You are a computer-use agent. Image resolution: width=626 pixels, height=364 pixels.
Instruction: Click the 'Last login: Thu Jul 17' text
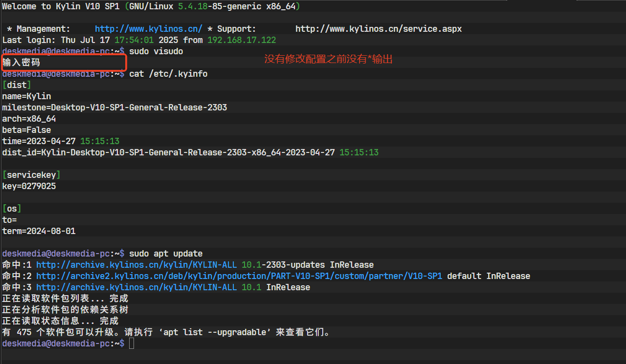point(56,40)
